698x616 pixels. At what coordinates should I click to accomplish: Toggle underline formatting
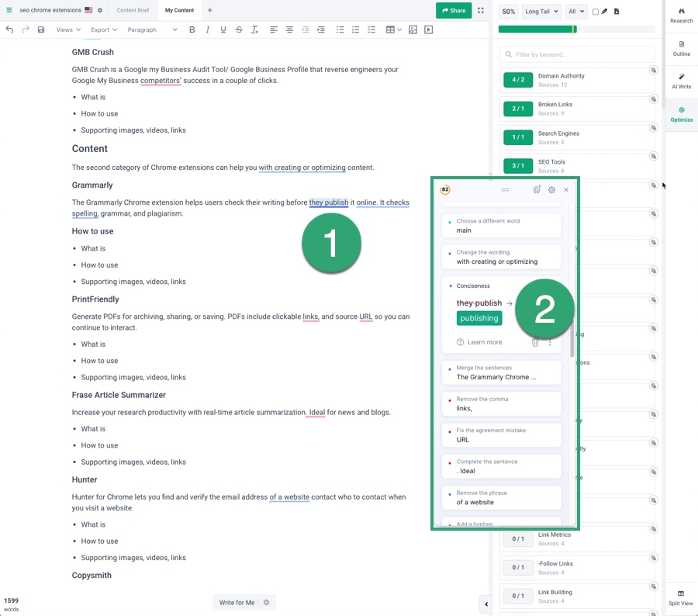(223, 29)
